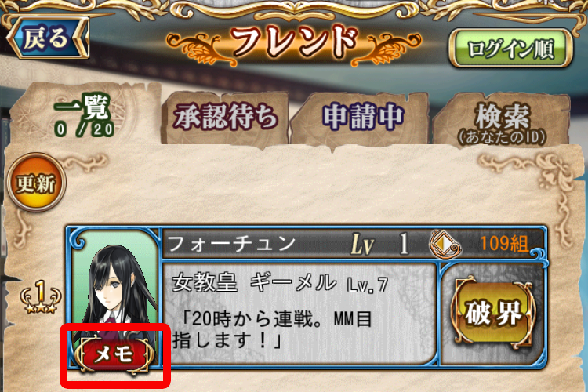Click the emblem icon beside 109組
The width and height of the screenshot is (588, 392).
[445, 244]
